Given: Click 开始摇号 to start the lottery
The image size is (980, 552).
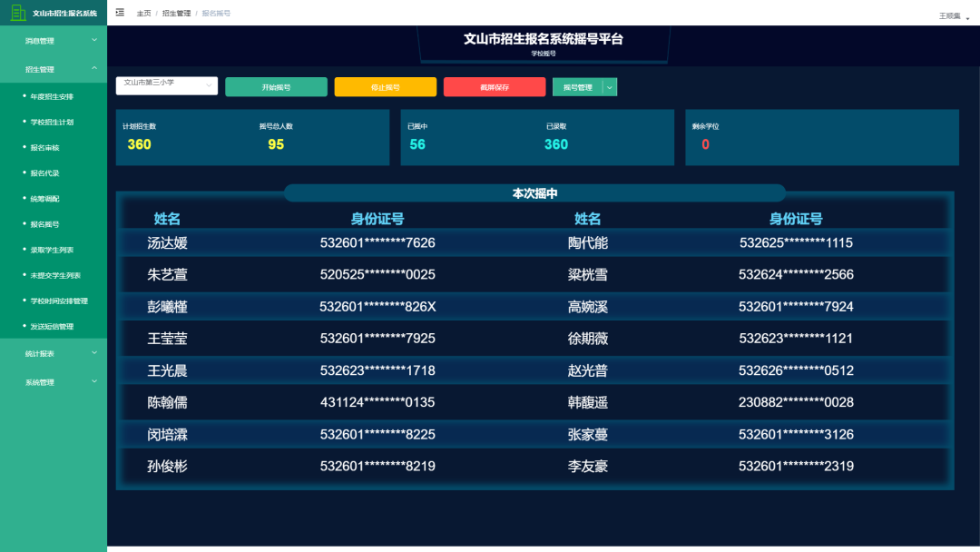Looking at the screenshot, I should 276,87.
